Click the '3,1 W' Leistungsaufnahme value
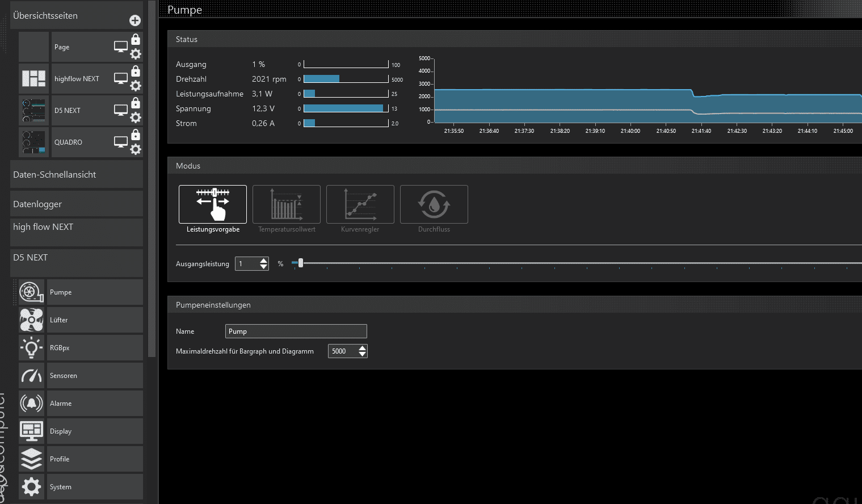 click(262, 94)
